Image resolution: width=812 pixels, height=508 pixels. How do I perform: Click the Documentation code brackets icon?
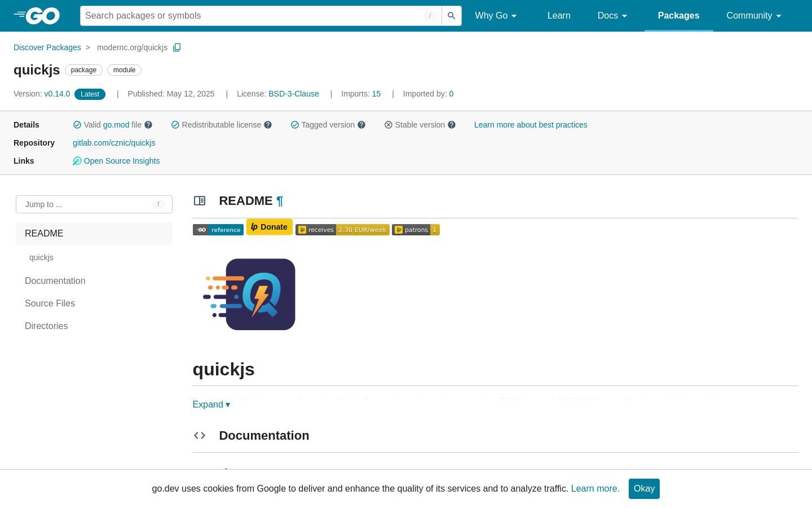200,435
